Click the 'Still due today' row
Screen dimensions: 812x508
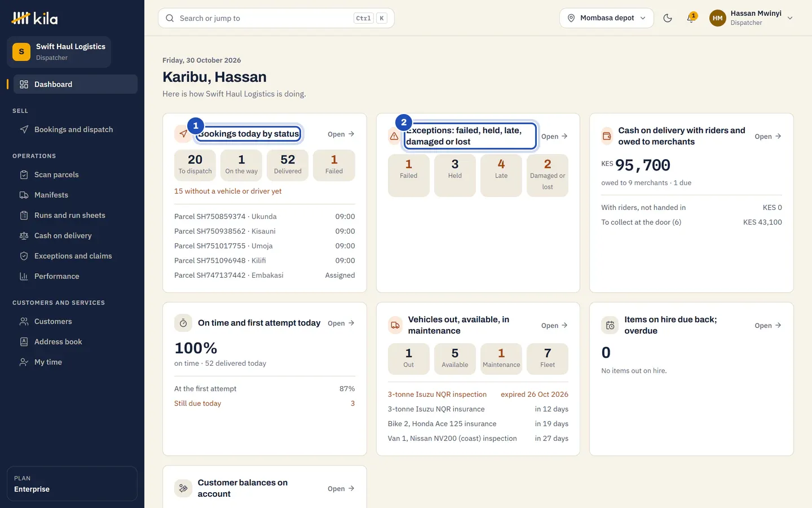pyautogui.click(x=264, y=403)
